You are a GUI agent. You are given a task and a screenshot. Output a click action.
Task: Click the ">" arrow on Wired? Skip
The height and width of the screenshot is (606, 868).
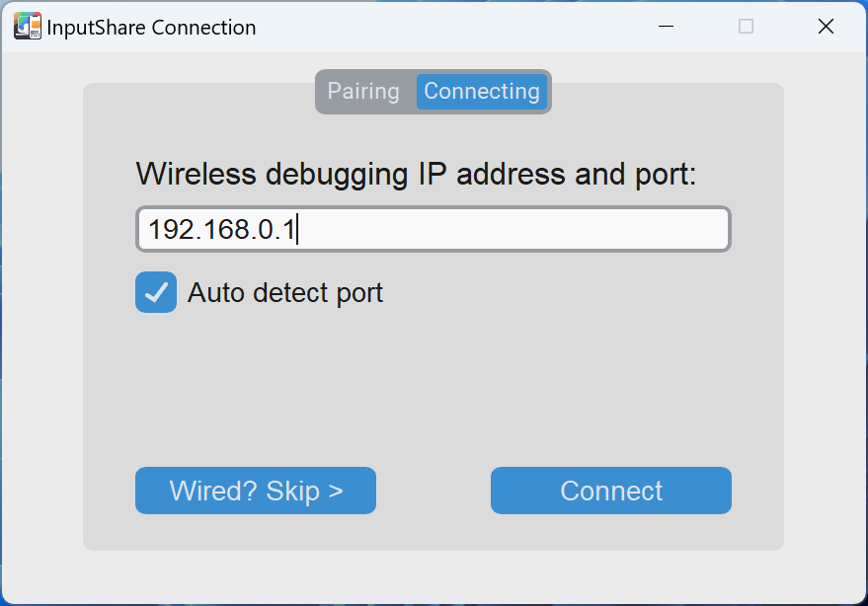335,491
